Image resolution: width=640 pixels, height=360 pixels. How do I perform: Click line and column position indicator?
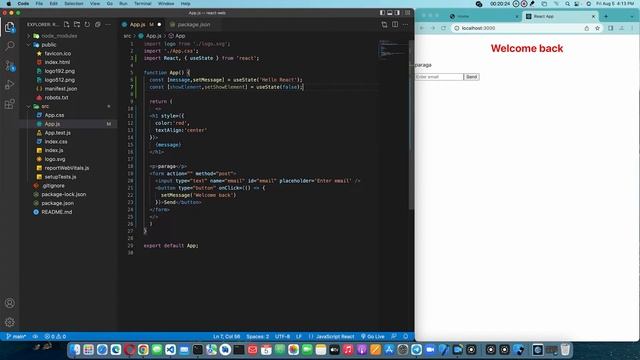click(x=227, y=336)
